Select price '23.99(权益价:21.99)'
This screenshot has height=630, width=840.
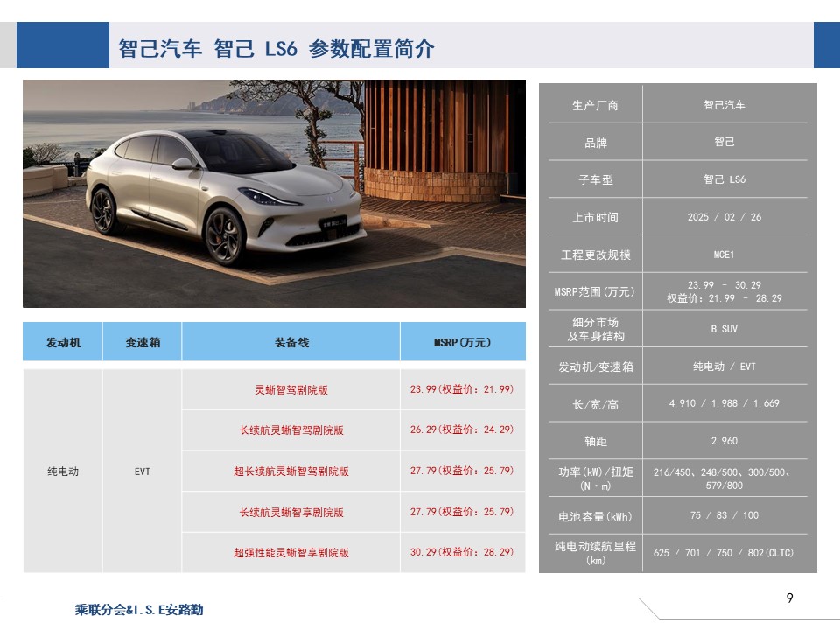(x=462, y=389)
